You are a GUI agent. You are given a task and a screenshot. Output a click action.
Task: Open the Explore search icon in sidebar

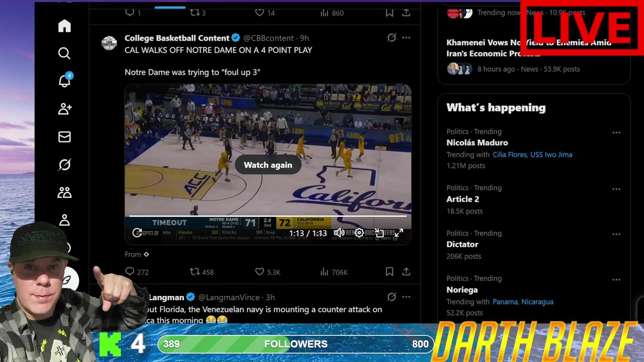click(64, 53)
